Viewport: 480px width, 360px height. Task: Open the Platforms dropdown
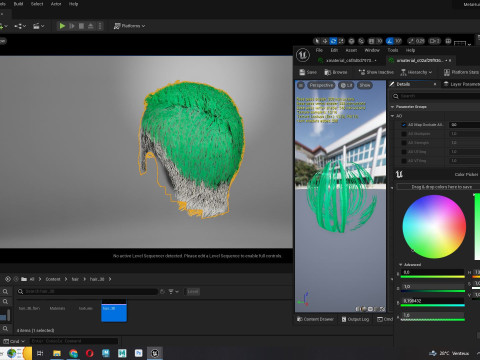tap(129, 26)
